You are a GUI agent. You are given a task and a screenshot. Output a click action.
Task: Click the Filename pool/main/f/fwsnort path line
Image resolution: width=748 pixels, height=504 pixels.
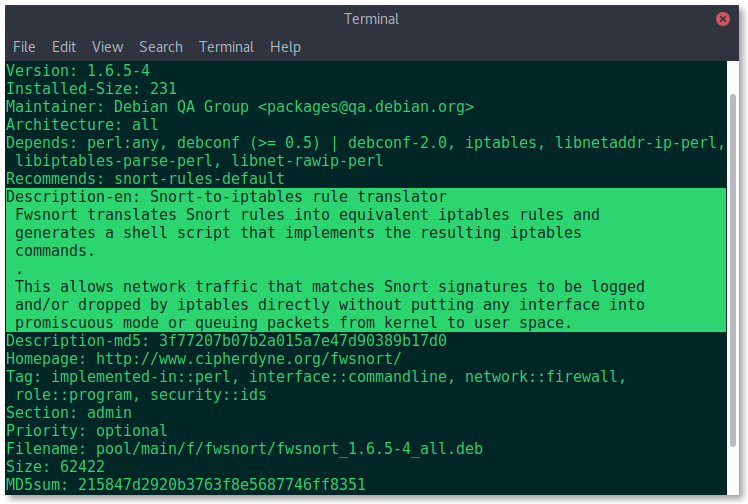[x=244, y=449]
